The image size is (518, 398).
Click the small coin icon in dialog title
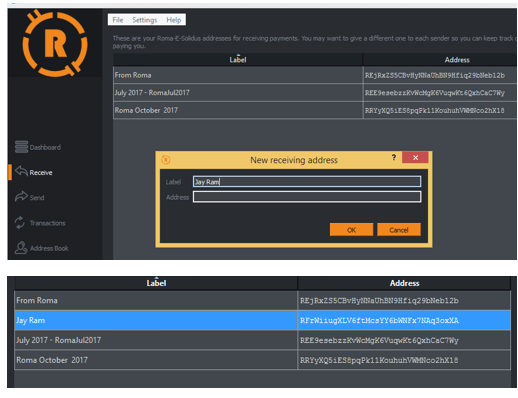tap(166, 160)
